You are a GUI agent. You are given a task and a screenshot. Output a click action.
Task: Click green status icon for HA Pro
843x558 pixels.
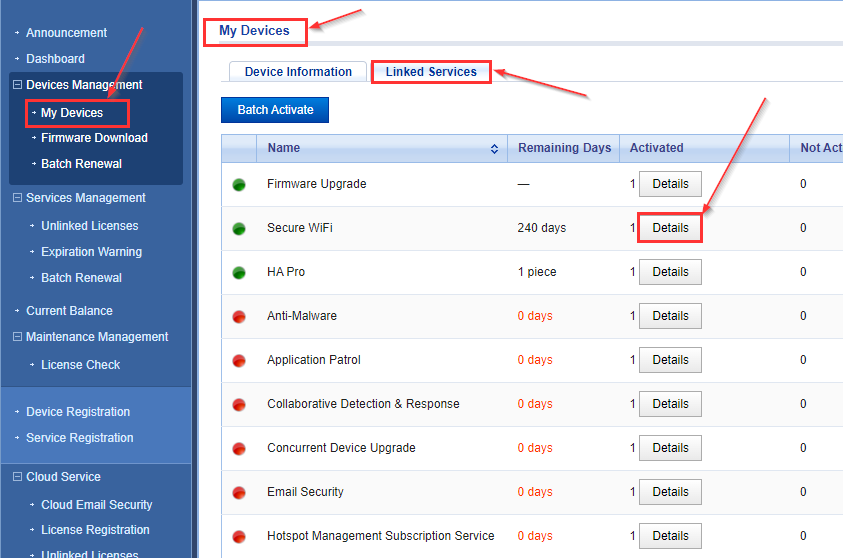pyautogui.click(x=239, y=272)
